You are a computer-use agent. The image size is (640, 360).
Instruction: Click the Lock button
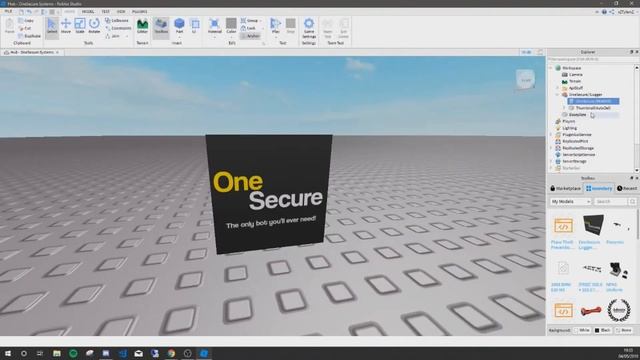pyautogui.click(x=248, y=28)
